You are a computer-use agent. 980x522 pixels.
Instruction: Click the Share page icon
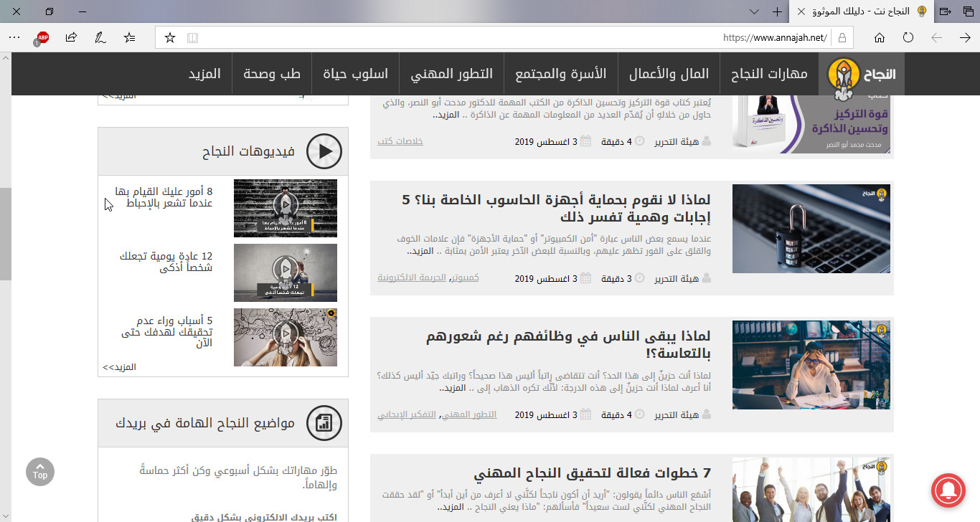(71, 37)
